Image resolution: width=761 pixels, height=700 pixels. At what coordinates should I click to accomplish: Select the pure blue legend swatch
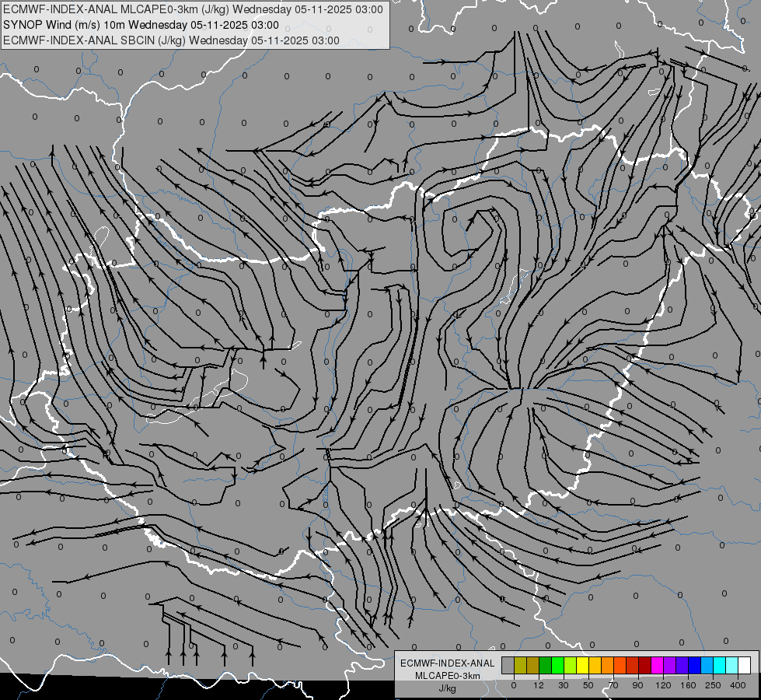coord(695,665)
